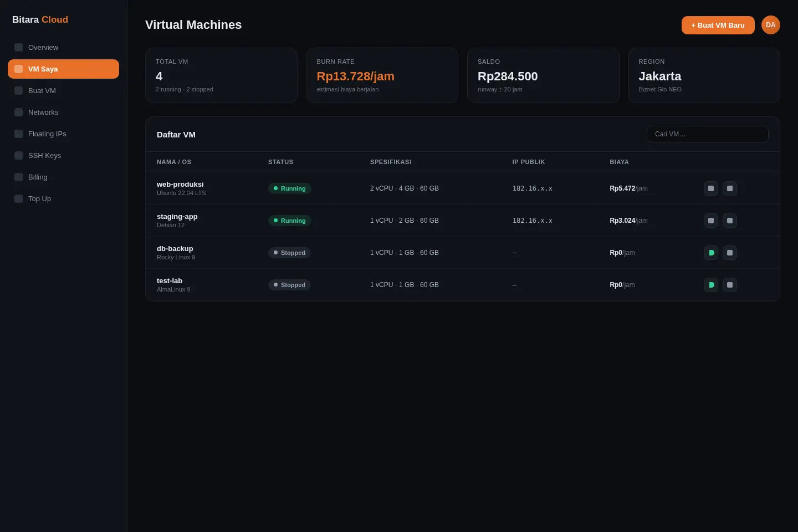Stop the staging-app VM using its first action icon

coord(711,221)
